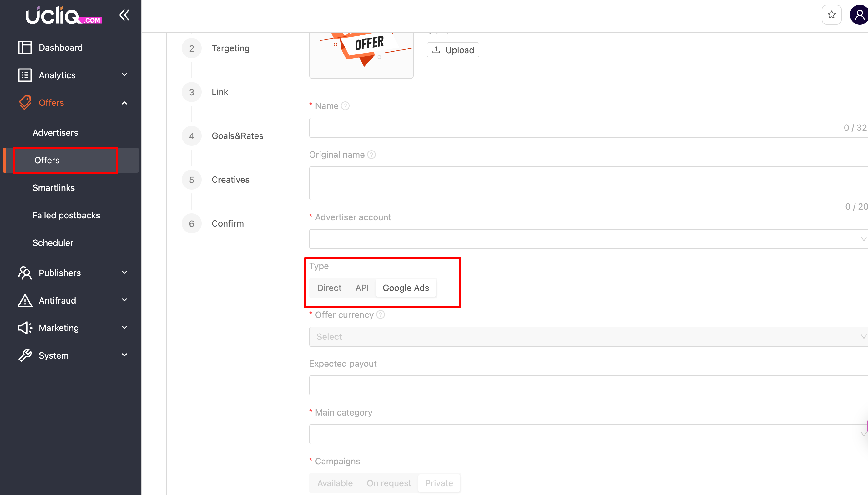Collapse the sidebar with double-chevron icon
Image resolution: width=868 pixels, height=495 pixels.
[124, 15]
